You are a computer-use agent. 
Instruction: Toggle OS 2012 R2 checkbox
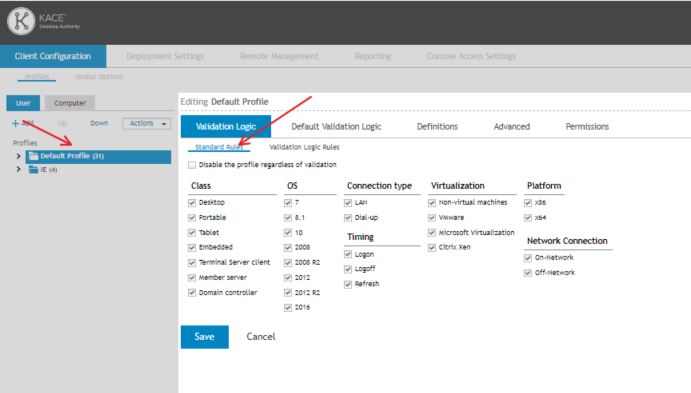click(x=288, y=293)
